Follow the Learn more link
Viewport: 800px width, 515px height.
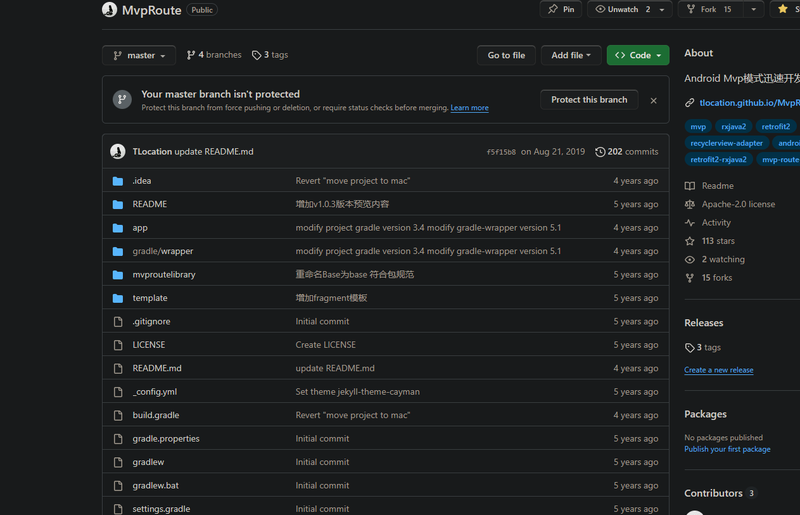point(469,108)
